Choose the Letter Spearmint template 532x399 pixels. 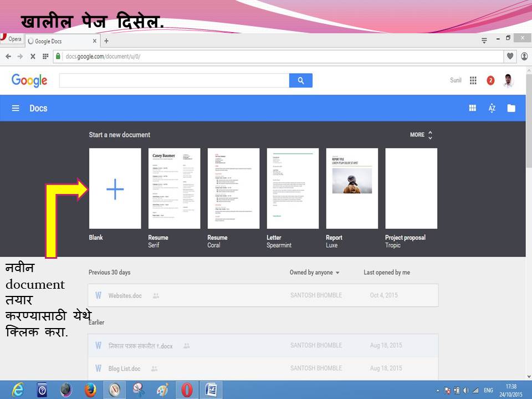(x=293, y=188)
